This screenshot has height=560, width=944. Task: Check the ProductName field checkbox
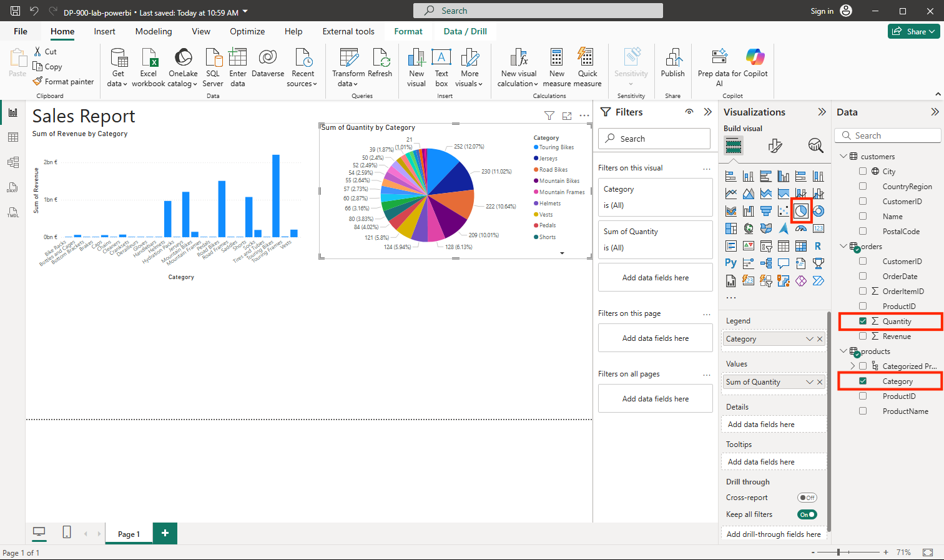click(863, 411)
